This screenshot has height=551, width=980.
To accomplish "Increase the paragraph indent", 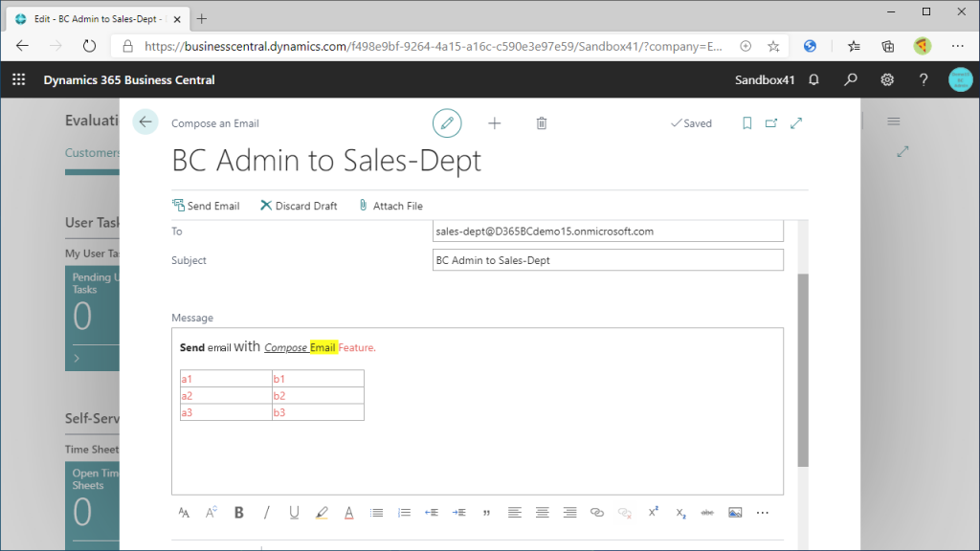I will tap(458, 513).
